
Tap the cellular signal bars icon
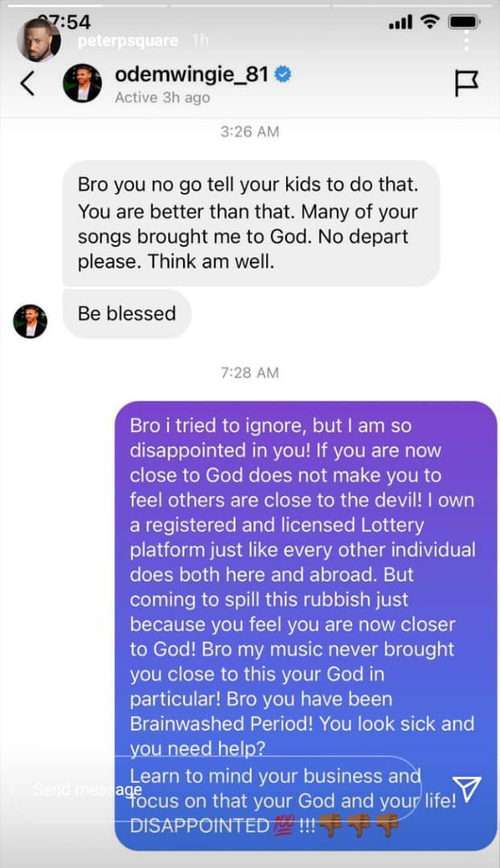coord(400,23)
